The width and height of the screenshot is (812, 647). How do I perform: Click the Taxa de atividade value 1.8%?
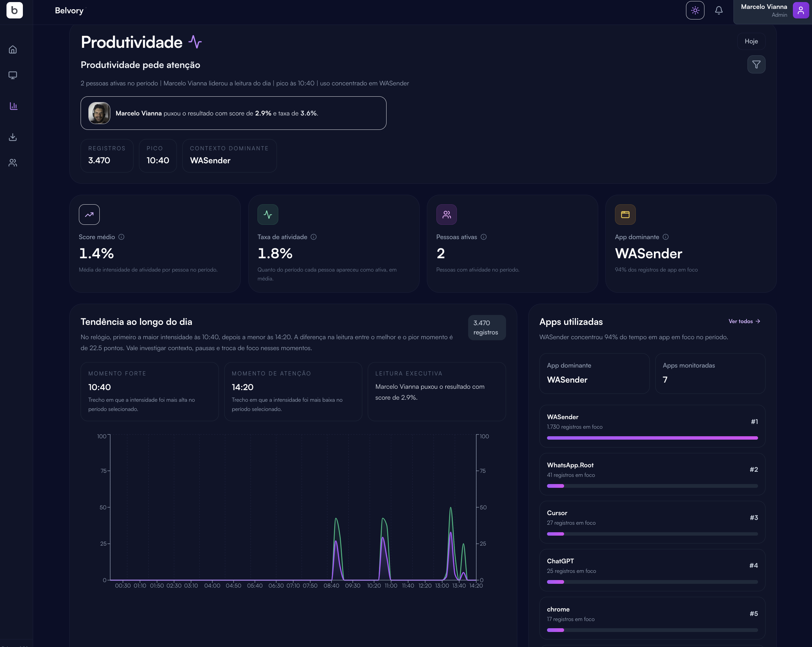[x=275, y=253]
